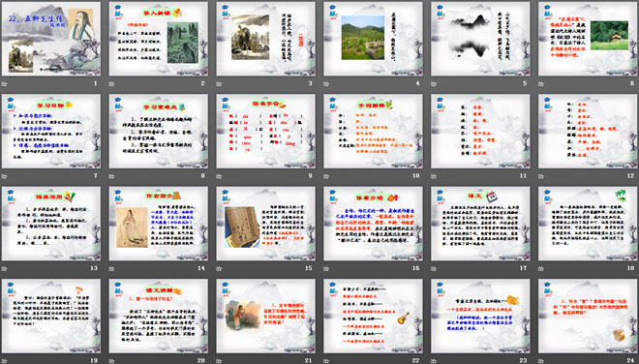Select slide 7 with blue bullet headings
Image resolution: width=639 pixels, height=364 pixels.
[51, 132]
